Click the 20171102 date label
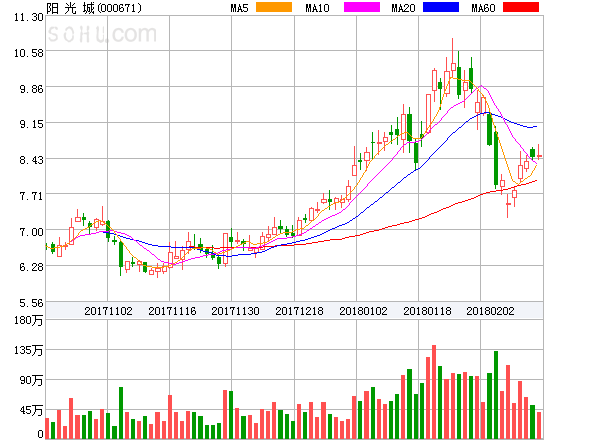This screenshot has width=600, height=440. coord(108,311)
